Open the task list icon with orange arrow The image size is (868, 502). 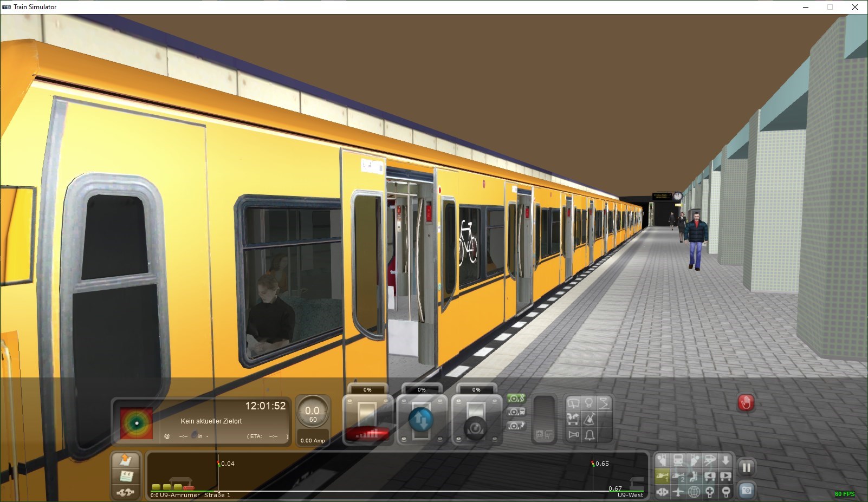click(x=126, y=460)
